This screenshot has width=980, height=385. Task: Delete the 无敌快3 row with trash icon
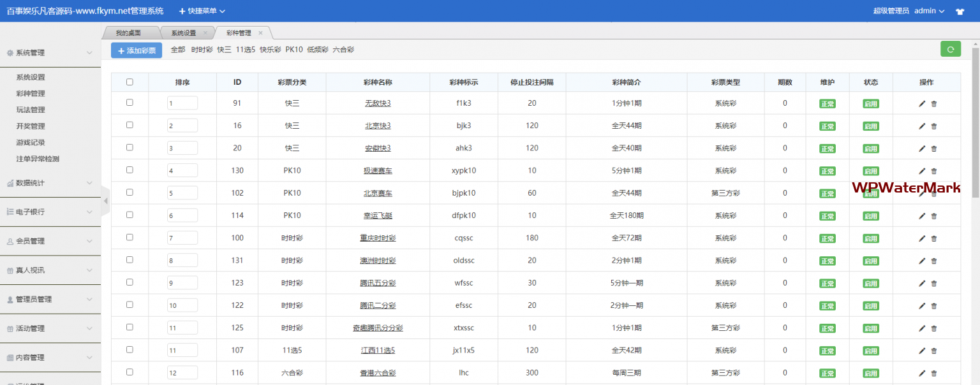pyautogui.click(x=934, y=103)
